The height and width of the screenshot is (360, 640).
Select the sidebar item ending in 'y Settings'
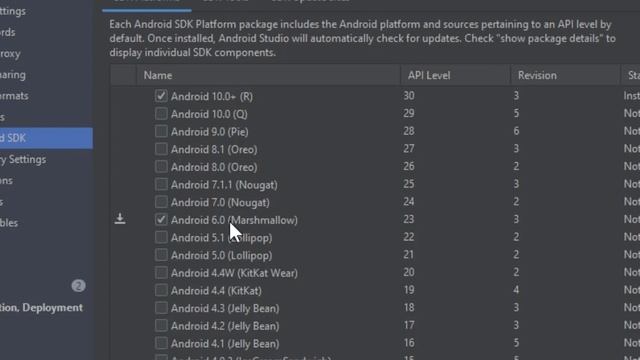(x=23, y=160)
